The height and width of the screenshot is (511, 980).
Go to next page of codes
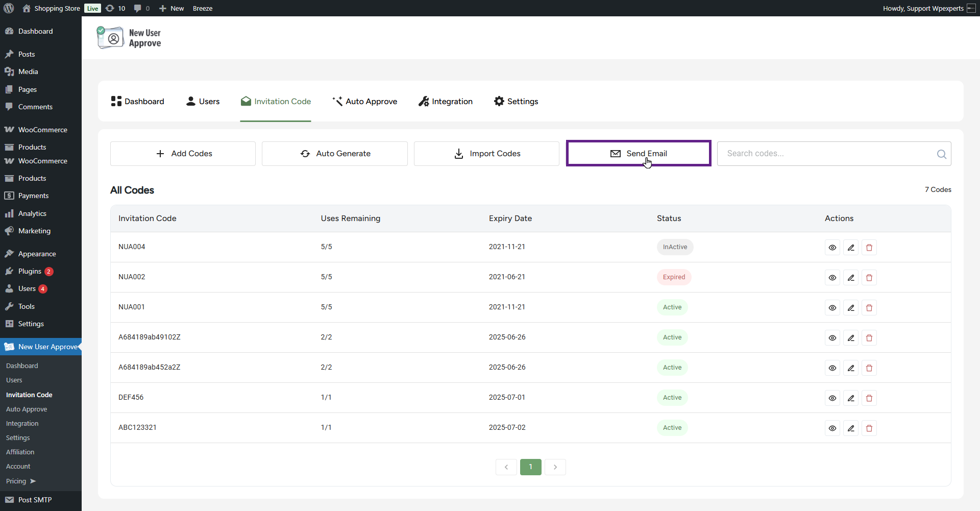click(x=555, y=467)
